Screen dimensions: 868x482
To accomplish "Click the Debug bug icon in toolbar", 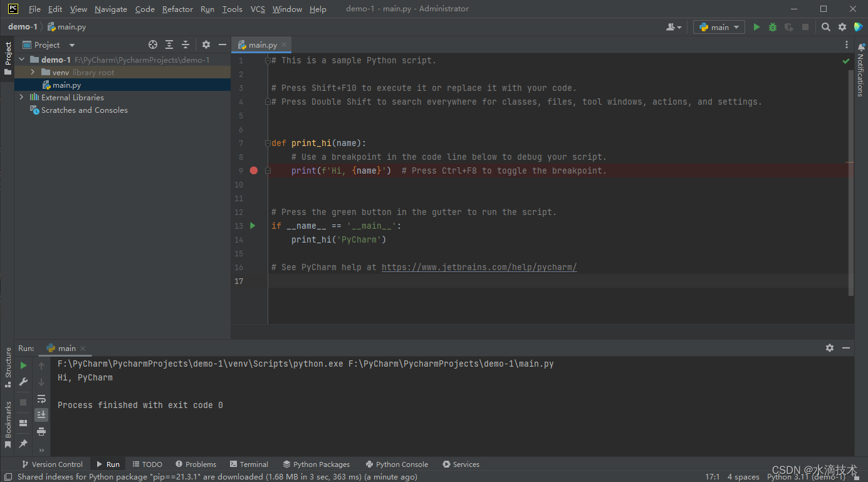I will 773,27.
